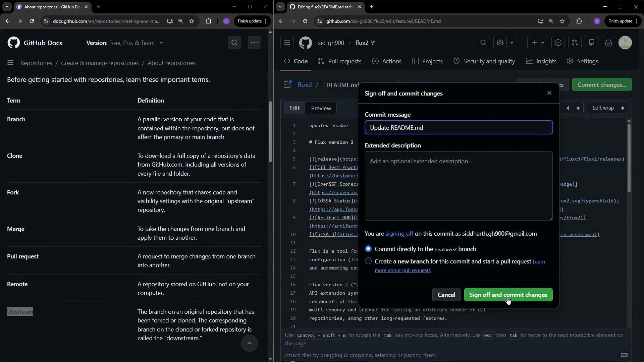Click the green Commit changes... button
The image size is (644, 362).
tap(602, 85)
